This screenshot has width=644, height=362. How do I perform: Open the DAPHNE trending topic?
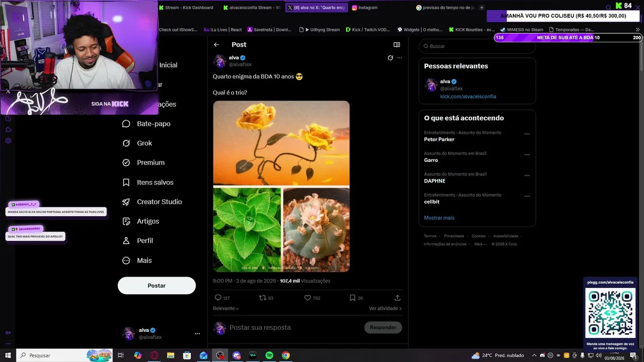pos(435,181)
